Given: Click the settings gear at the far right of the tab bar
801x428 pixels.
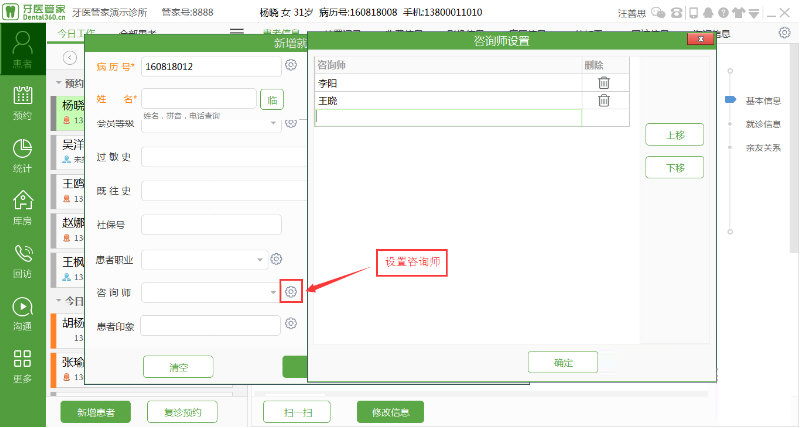Looking at the screenshot, I should [785, 33].
